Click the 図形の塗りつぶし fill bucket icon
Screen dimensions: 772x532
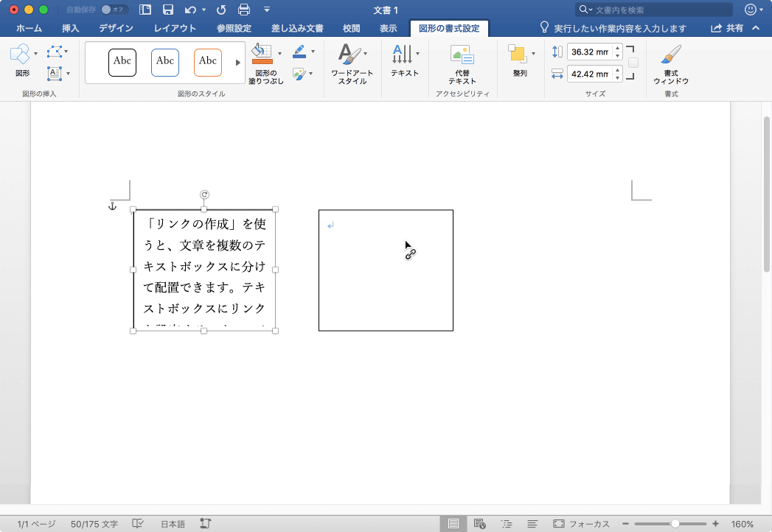point(262,54)
